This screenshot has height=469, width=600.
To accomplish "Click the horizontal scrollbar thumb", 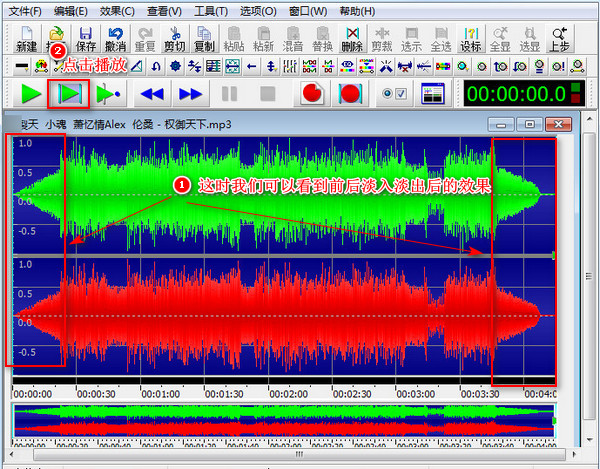I will coord(299,454).
